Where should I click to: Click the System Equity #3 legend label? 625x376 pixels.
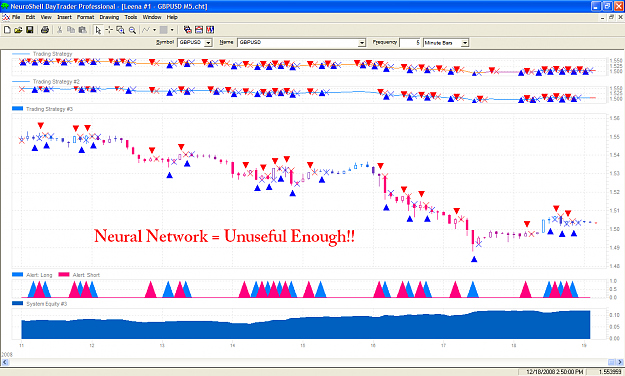pos(47,304)
